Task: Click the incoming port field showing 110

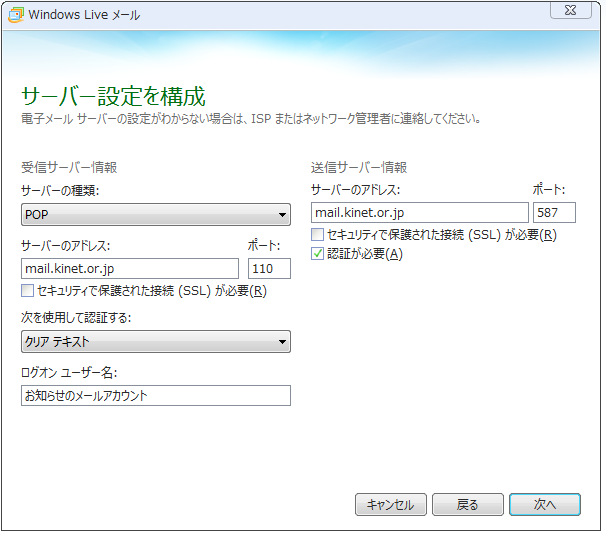Action: pos(271,270)
